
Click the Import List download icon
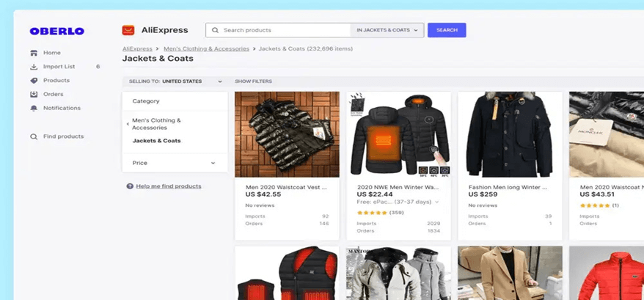34,67
